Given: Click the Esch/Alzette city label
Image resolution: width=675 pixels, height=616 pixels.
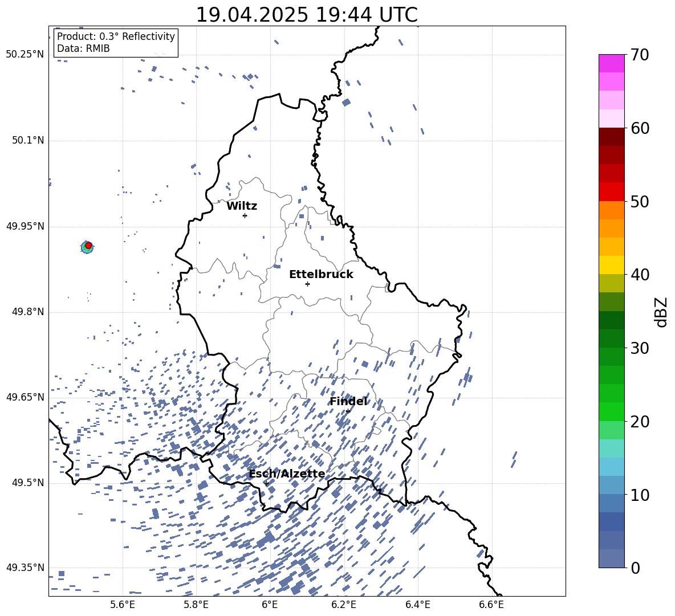Looking at the screenshot, I should (287, 474).
